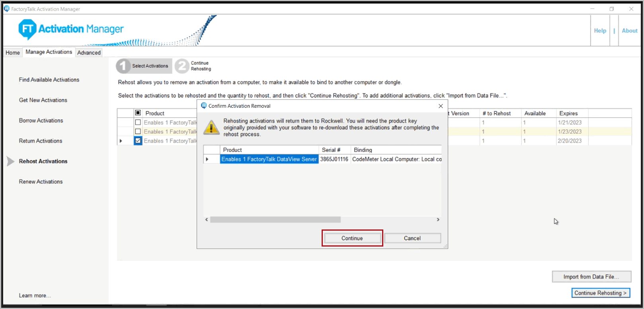Viewport: 644px width, 309px height.
Task: Click the warning triangle icon in dialog
Action: tap(211, 127)
